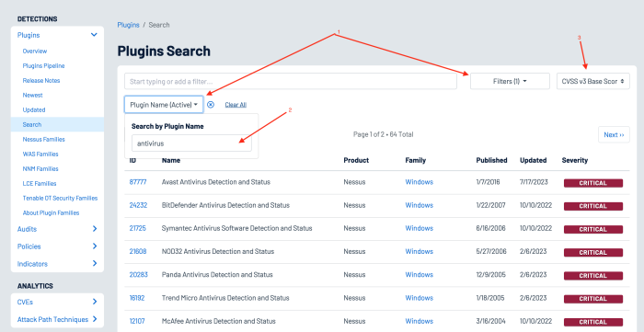644x332 pixels.
Task: Click the Family column header
Action: (x=415, y=160)
